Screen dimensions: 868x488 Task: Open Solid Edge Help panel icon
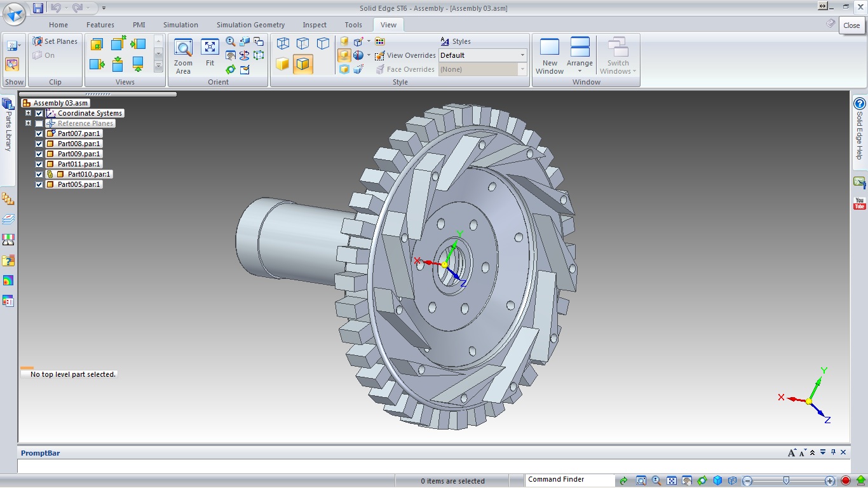tap(859, 104)
